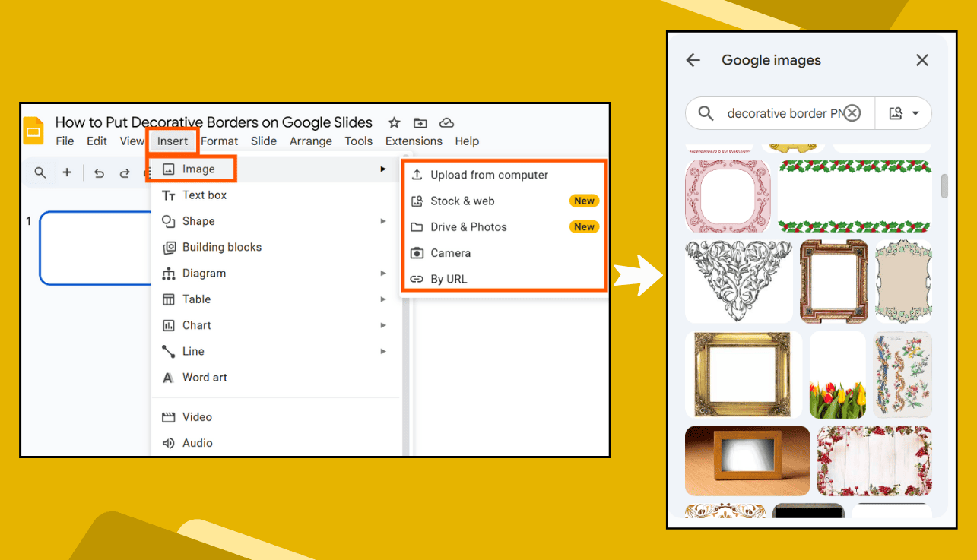Open the Extensions menu
The width and height of the screenshot is (977, 560).
pos(414,141)
